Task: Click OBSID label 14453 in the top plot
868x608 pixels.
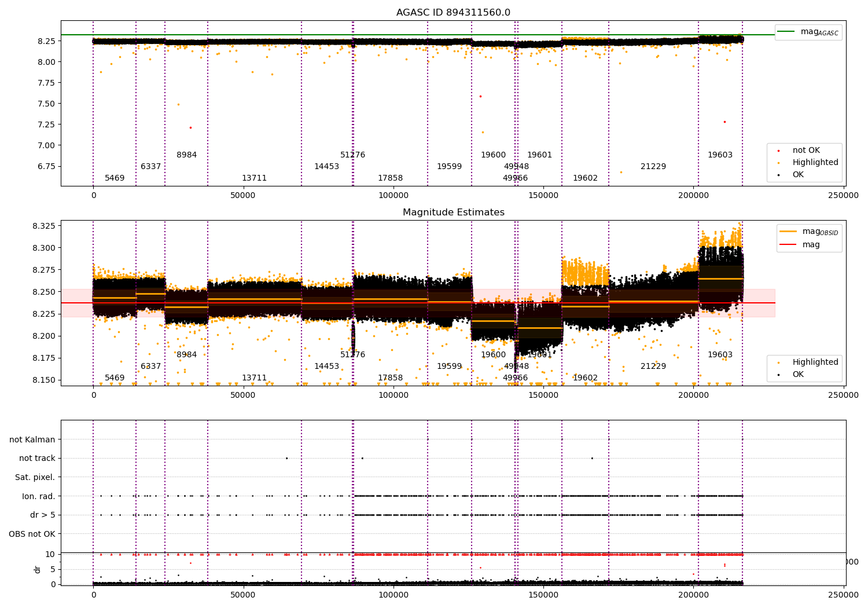Action: (327, 166)
